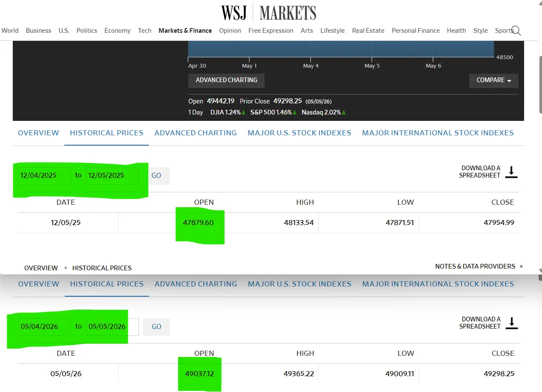Viewport: 542px width, 392px height.
Task: Click Nasdaq 2.02% daily change
Action: 323,112
